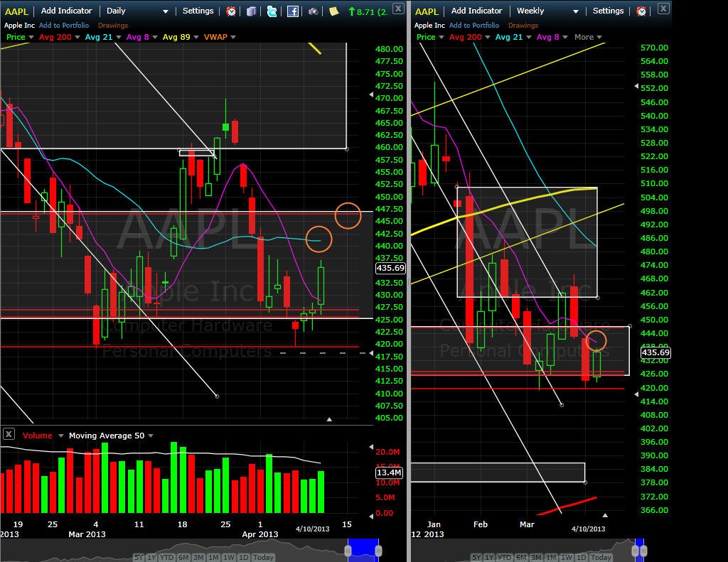Select 5Y range in Daily chart
728x562 pixels.
coord(139,557)
